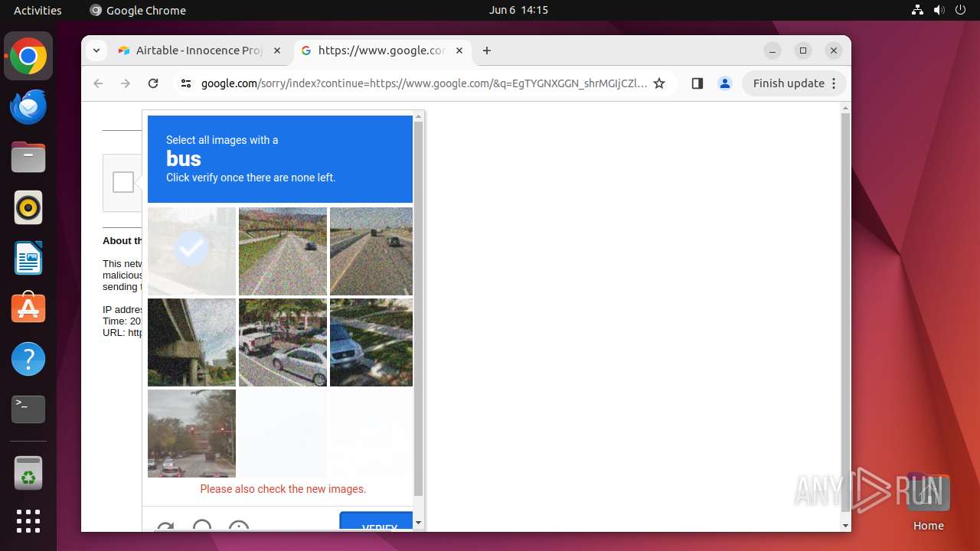980x551 pixels.
Task: Open Google Chrome from the dock
Action: click(28, 56)
